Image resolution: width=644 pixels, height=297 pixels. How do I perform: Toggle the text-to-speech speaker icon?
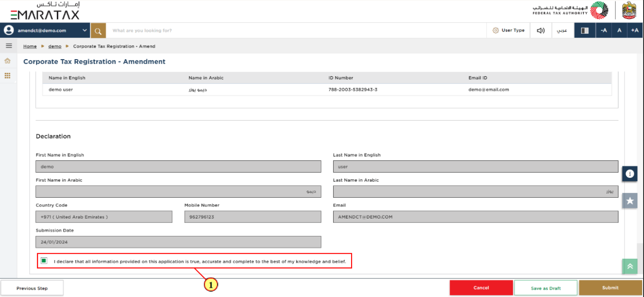(x=541, y=30)
